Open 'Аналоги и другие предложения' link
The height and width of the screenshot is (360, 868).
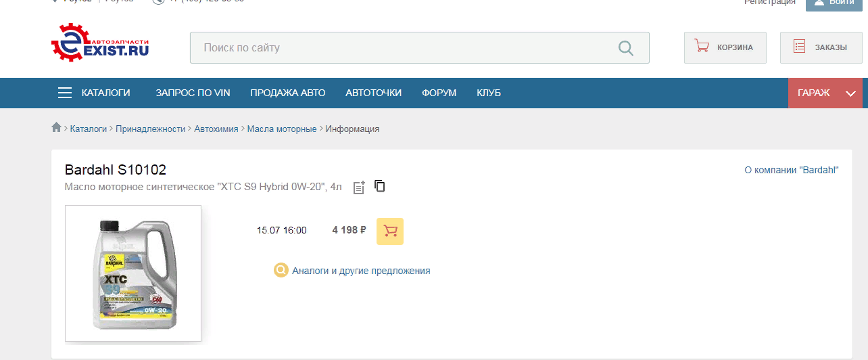coord(361,271)
